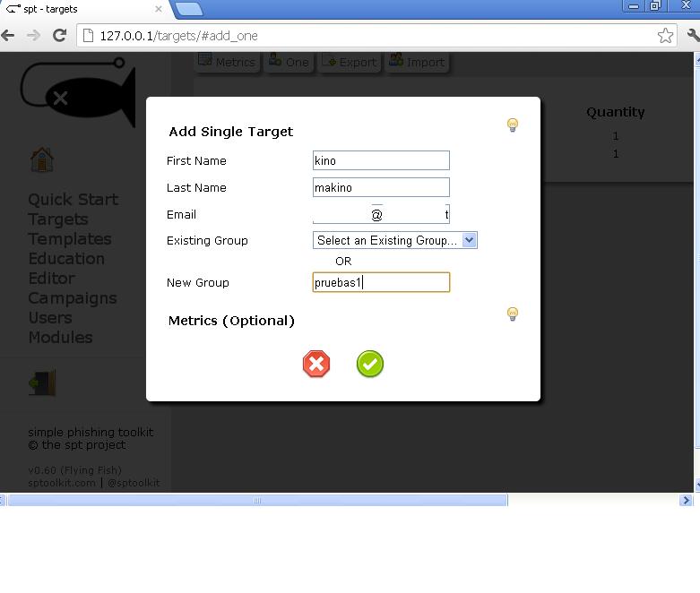Open the Select an Existing Group dropdown
Screen dimensions: 700x593
pyautogui.click(x=394, y=240)
